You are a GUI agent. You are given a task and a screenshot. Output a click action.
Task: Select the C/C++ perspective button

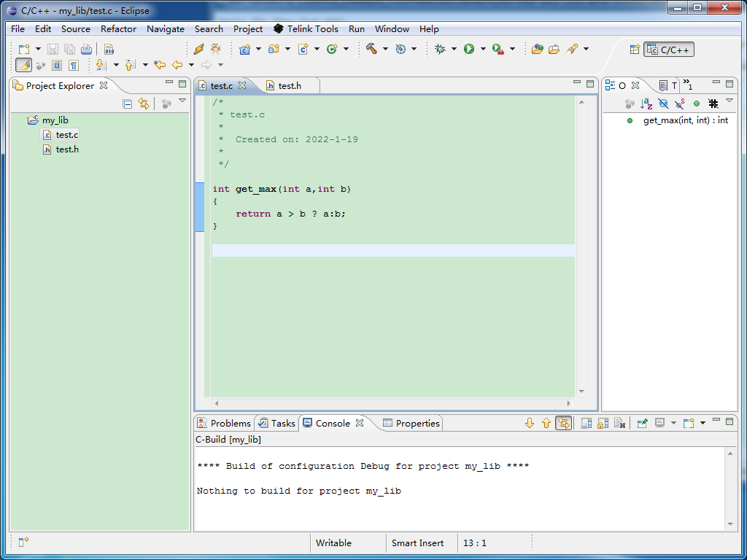669,50
